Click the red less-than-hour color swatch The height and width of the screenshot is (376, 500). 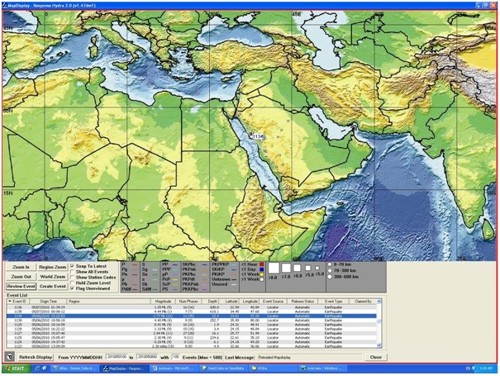pyautogui.click(x=262, y=264)
